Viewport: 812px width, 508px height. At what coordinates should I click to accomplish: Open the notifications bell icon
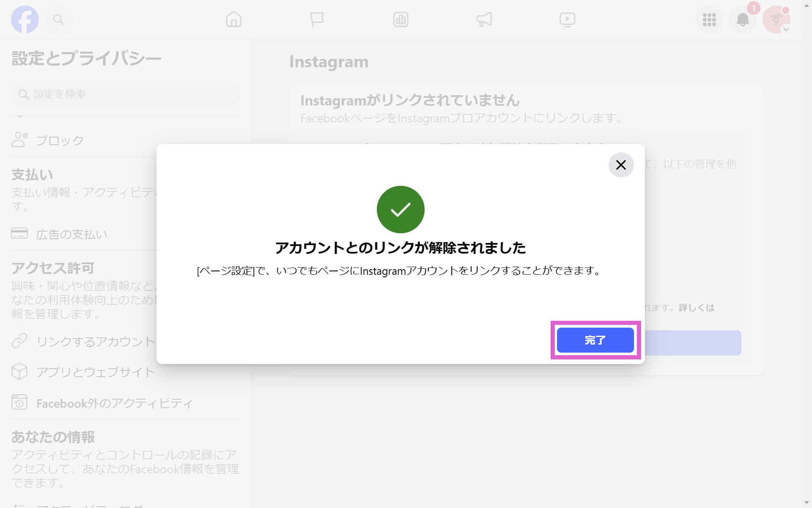click(743, 19)
